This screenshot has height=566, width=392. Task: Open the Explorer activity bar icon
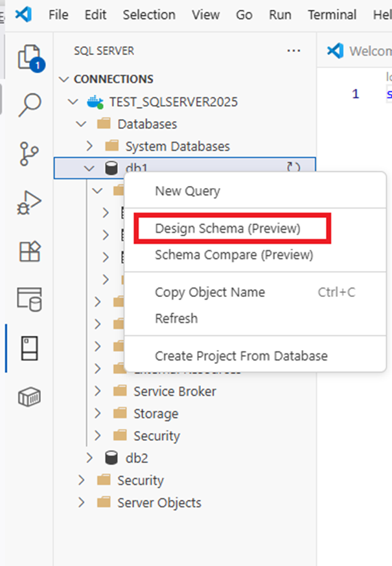[30, 58]
